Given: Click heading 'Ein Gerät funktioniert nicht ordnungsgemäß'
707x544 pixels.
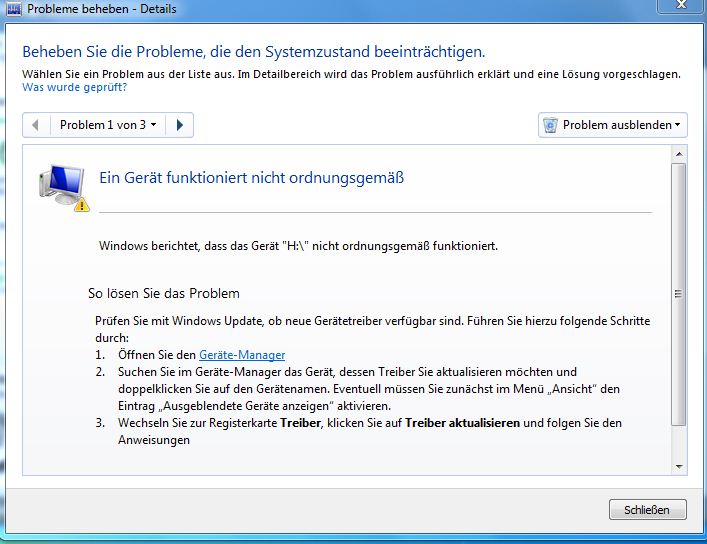Looking at the screenshot, I should [x=252, y=178].
